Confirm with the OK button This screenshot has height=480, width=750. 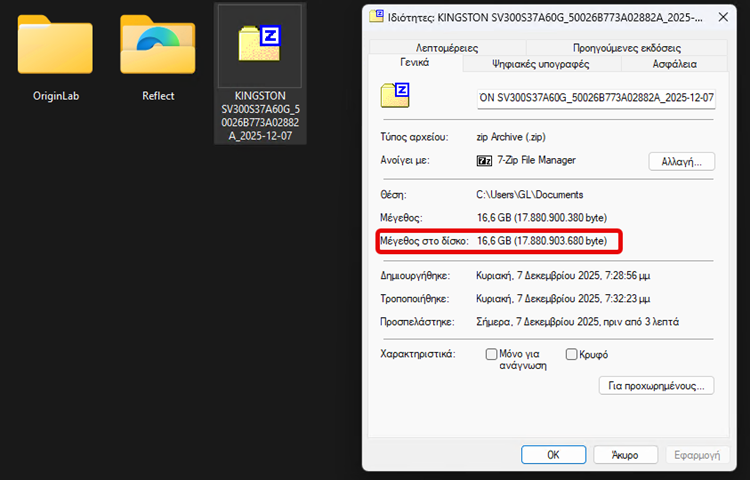(x=552, y=454)
